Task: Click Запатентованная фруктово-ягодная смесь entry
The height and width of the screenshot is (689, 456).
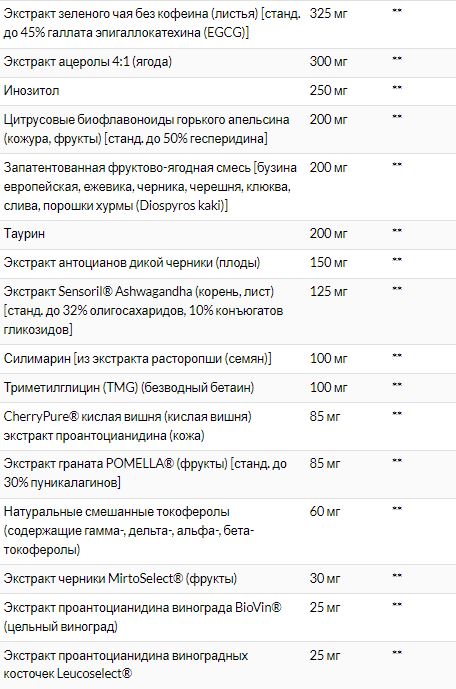Action: click(x=150, y=187)
